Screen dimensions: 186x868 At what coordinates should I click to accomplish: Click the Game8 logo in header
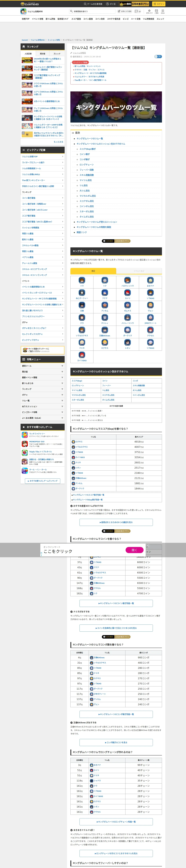click(30, 4)
